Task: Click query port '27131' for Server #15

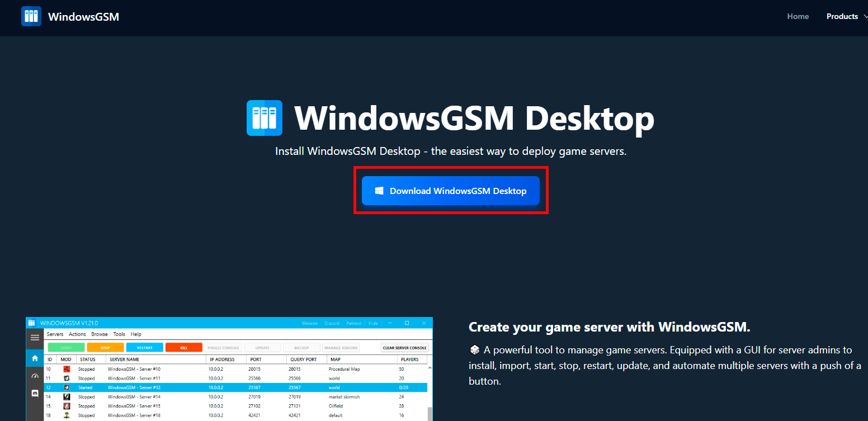Action: point(295,406)
